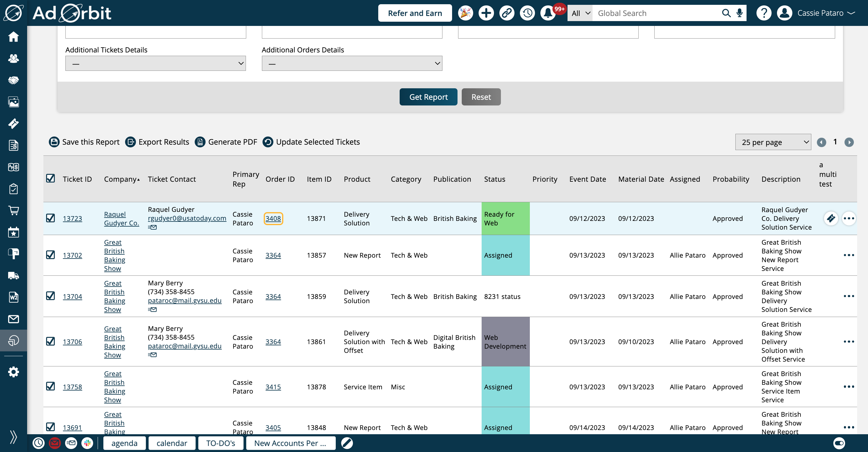
Task: Open the help question mark icon
Action: point(763,13)
